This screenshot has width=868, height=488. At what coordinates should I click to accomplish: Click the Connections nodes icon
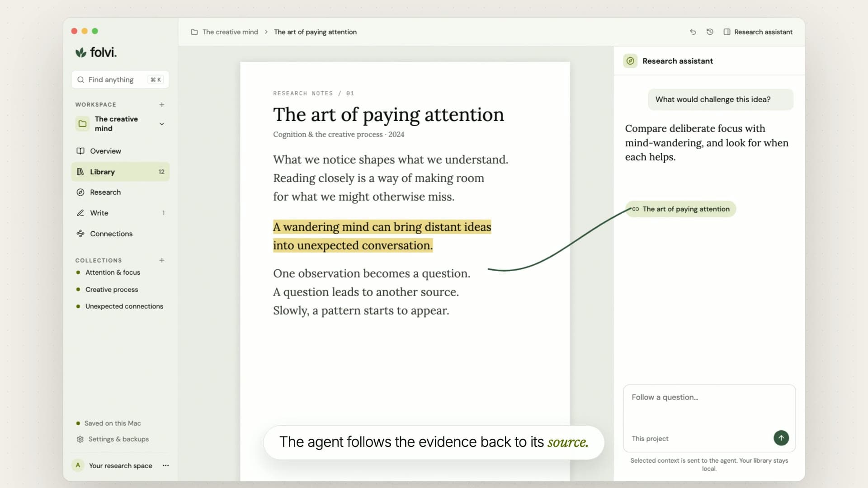pyautogui.click(x=80, y=234)
